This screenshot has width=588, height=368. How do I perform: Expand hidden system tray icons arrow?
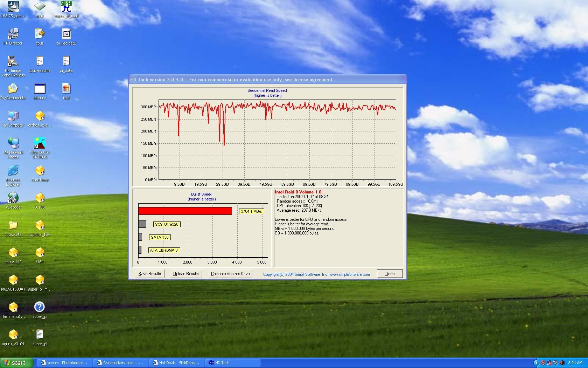[x=536, y=363]
